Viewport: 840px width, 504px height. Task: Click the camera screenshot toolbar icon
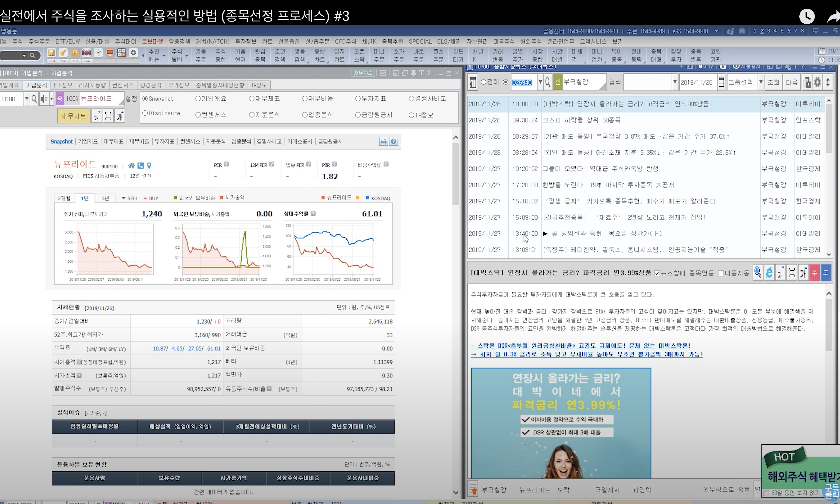(86, 53)
